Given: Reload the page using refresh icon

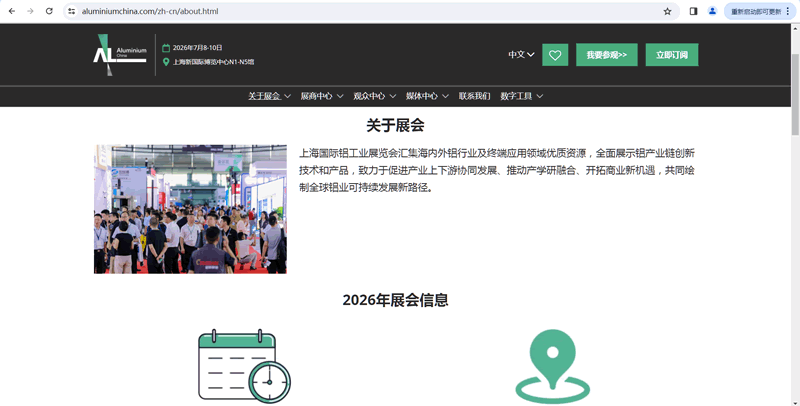Looking at the screenshot, I should [x=49, y=11].
